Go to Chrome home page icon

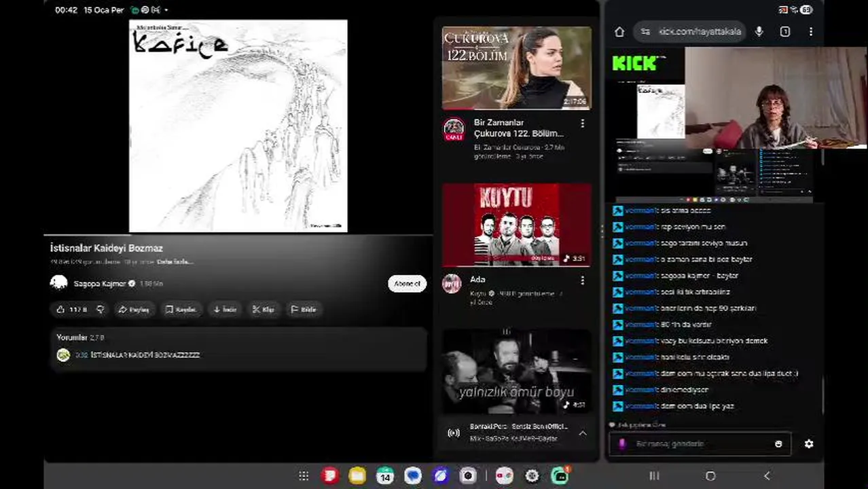619,32
